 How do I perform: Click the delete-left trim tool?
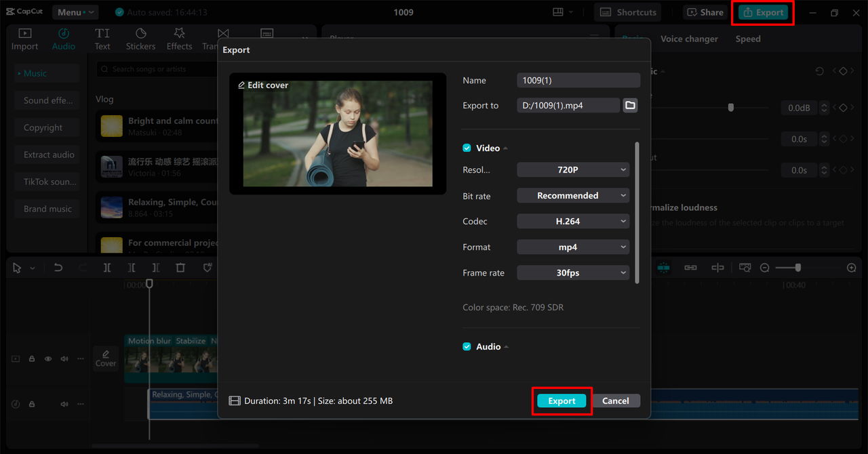coord(132,268)
